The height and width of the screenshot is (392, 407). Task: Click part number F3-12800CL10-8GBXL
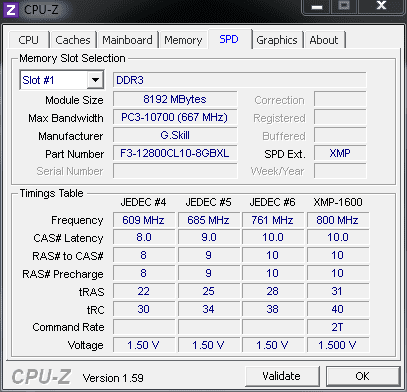coord(175,153)
